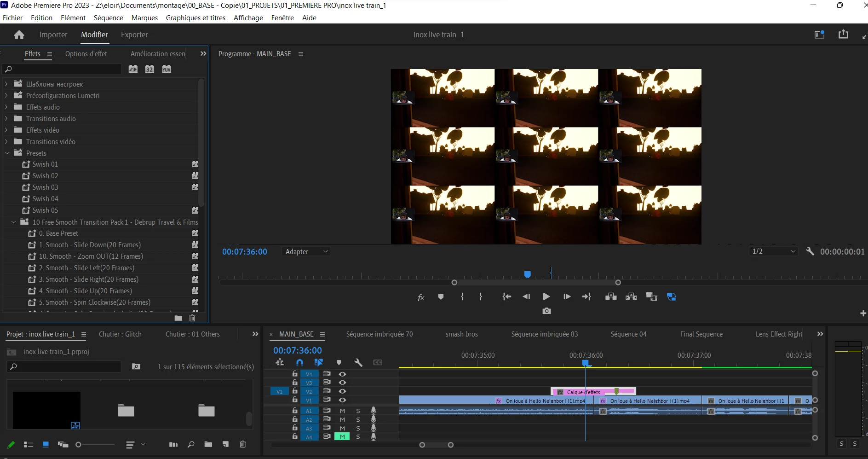Unmute audio track A4

point(342,436)
